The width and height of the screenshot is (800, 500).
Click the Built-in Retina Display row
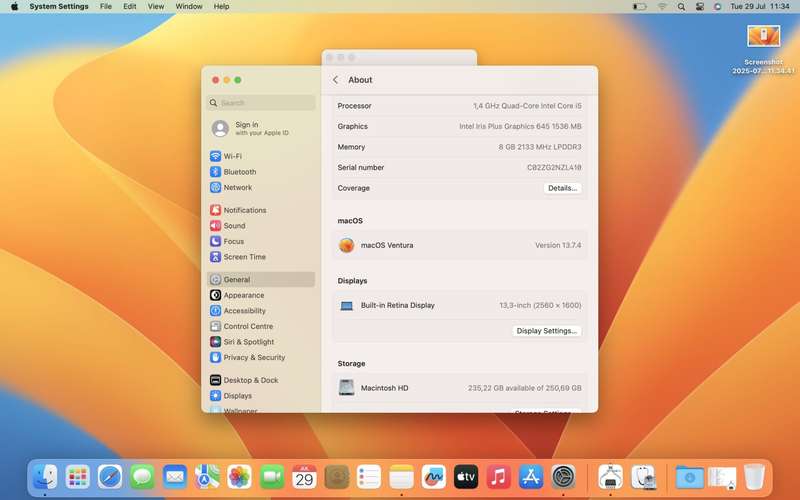click(x=459, y=305)
